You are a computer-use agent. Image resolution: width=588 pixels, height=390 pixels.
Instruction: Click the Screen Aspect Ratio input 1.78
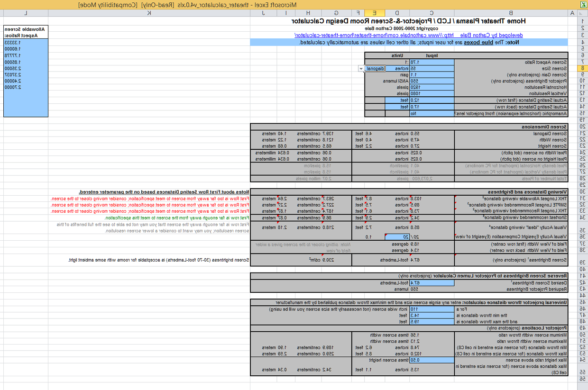(432, 62)
